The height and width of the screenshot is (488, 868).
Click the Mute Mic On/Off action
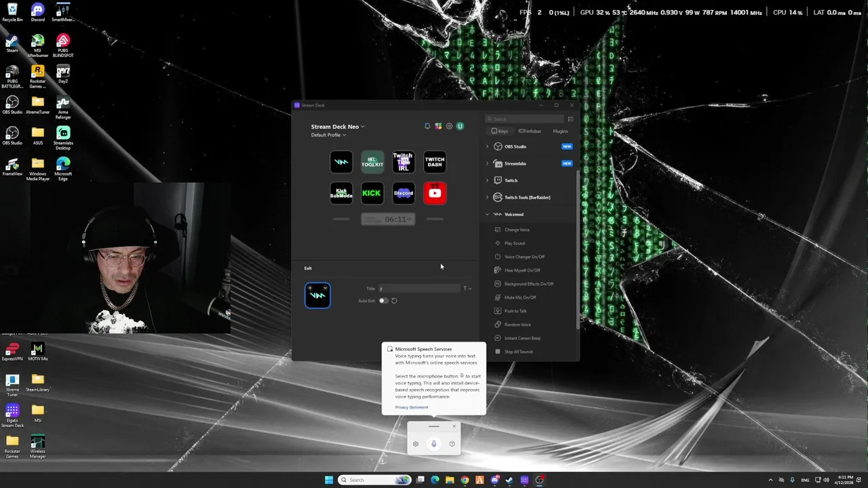tap(520, 298)
